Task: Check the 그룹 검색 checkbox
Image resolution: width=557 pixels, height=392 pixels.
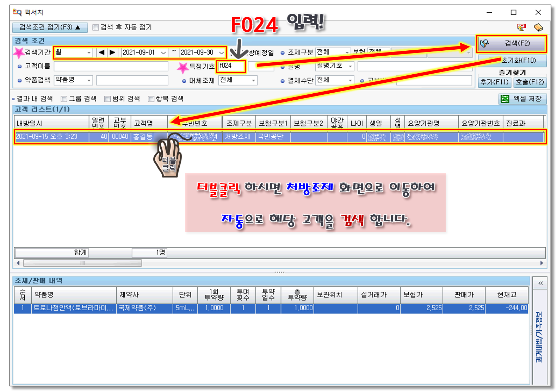Action: pyautogui.click(x=64, y=99)
